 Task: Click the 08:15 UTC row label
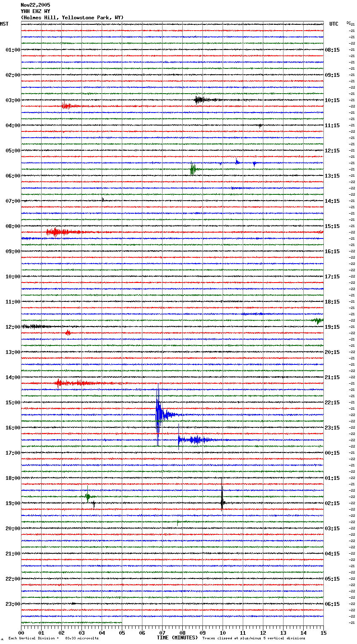pos(332,50)
